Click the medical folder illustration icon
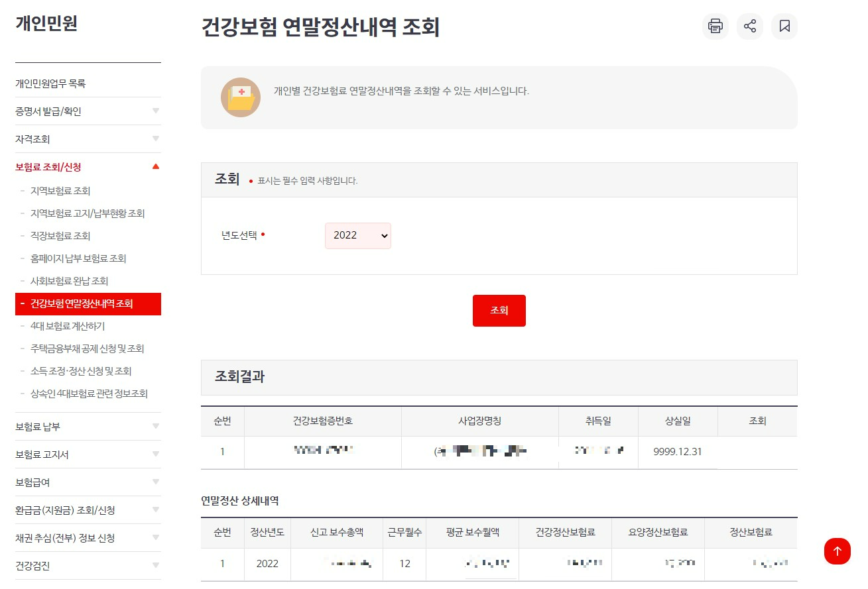Screen dimensions: 868x589 pos(241,98)
